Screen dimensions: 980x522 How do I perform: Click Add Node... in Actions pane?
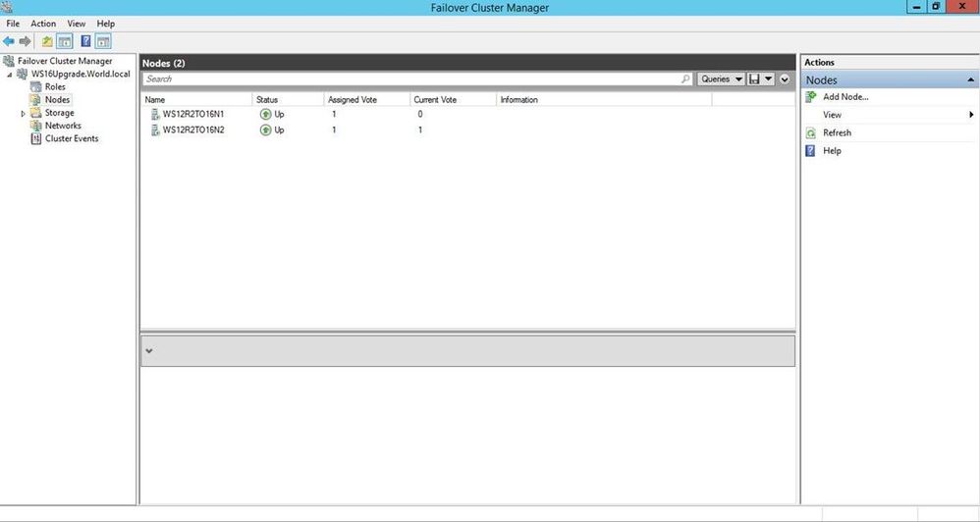click(x=845, y=97)
